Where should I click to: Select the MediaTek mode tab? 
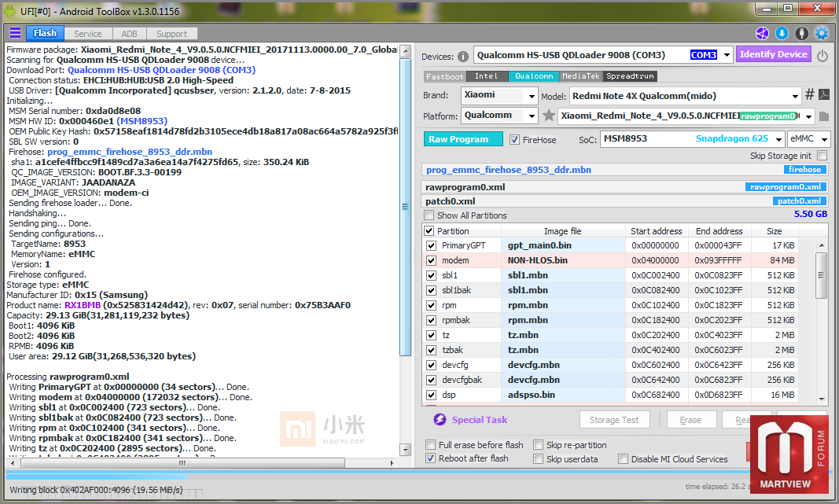pyautogui.click(x=581, y=76)
